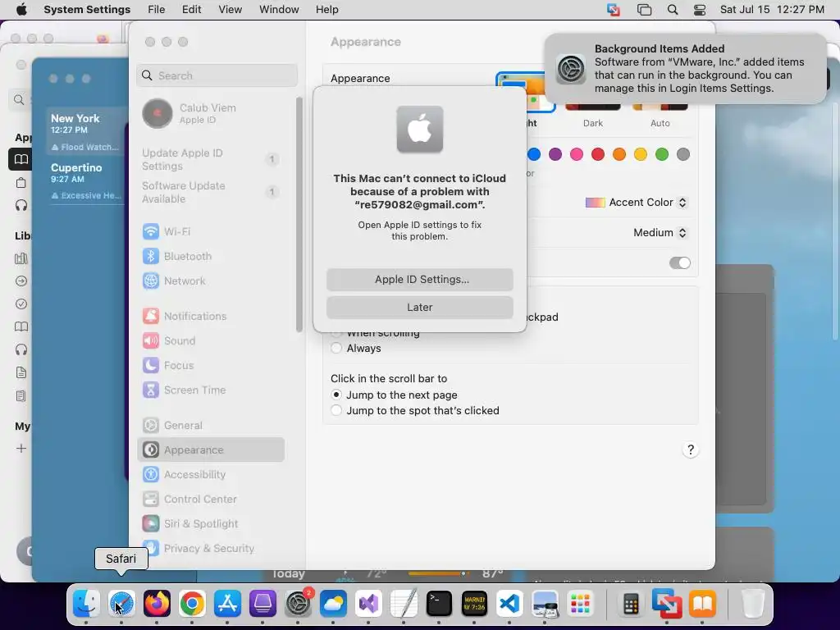Launch Google Chrome from the Dock

[x=192, y=604]
